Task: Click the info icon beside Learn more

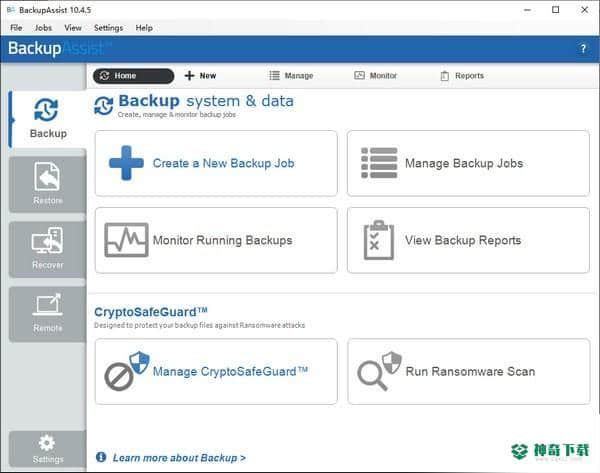Action: coord(101,457)
